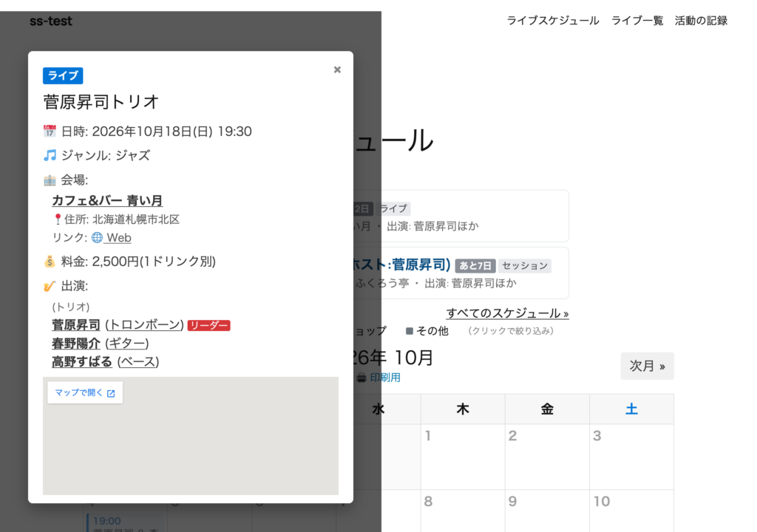Select October 9 in the calendar
The image size is (757, 532).
pos(547,511)
